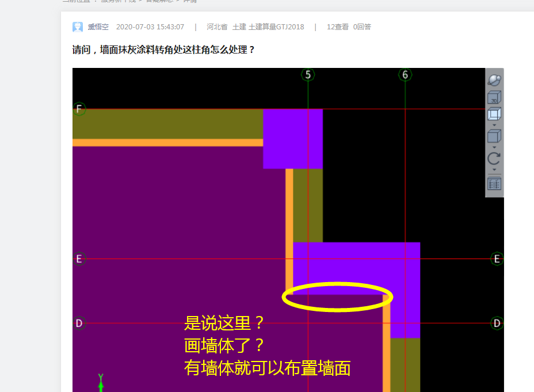Screen dimensions: 534x392
Task: Click the left axis D grid marker
Action: tap(79, 323)
